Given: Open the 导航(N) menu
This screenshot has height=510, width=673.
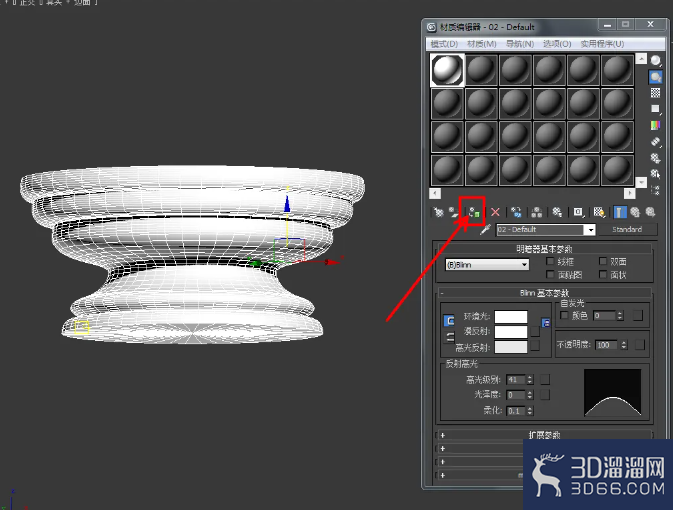Looking at the screenshot, I should [x=520, y=44].
